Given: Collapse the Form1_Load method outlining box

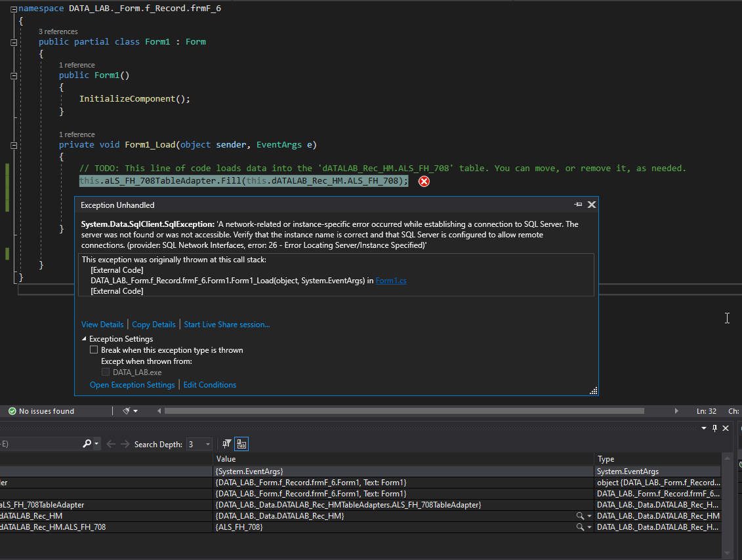Looking at the screenshot, I should point(14,145).
